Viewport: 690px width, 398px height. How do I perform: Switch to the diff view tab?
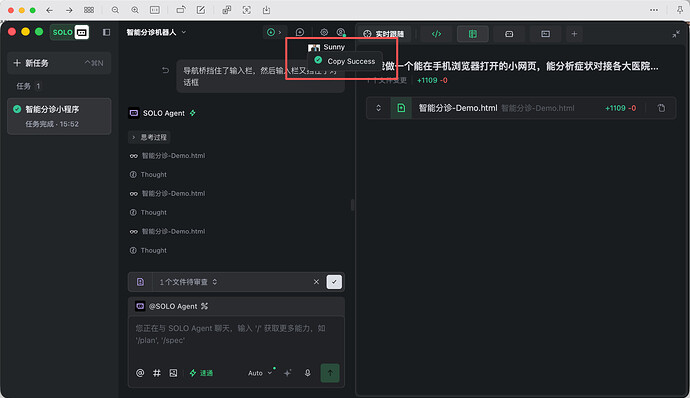pos(473,34)
